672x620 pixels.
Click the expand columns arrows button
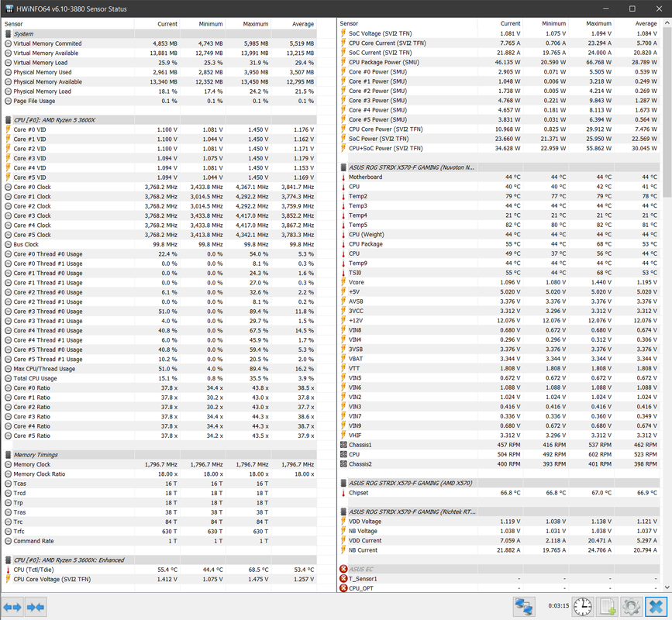tap(12, 607)
